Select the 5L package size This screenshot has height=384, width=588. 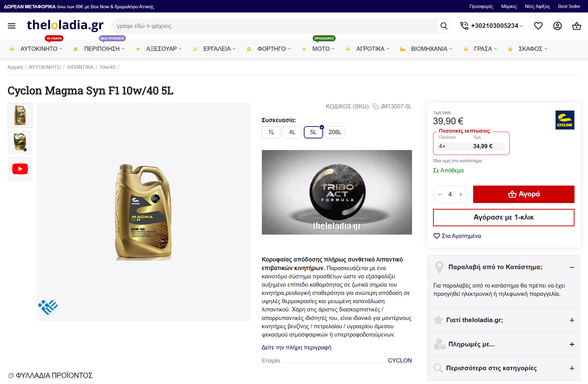point(313,132)
